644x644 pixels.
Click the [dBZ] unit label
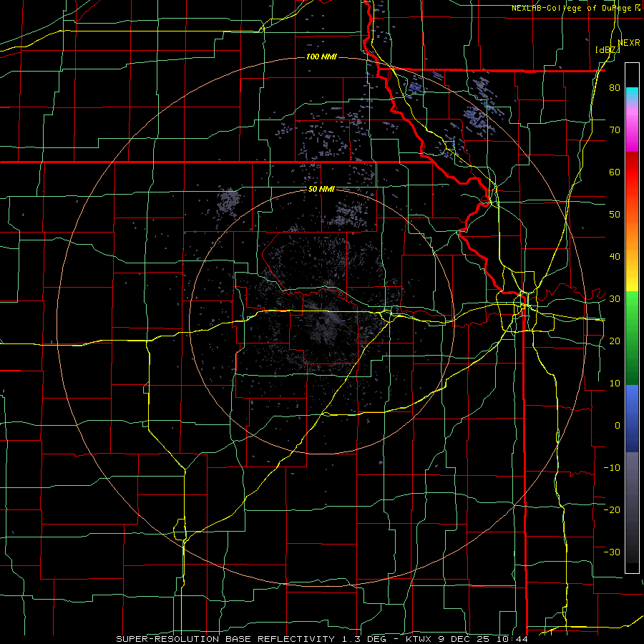(608, 49)
